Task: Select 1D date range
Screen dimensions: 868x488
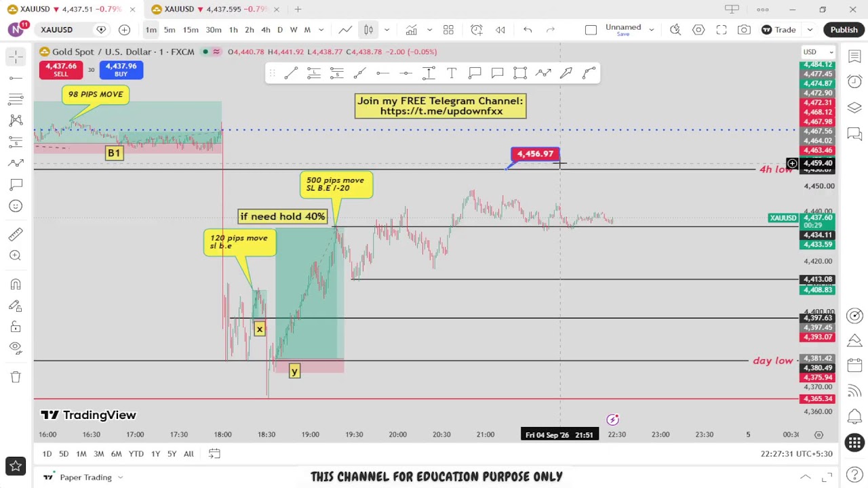Action: [x=47, y=454]
